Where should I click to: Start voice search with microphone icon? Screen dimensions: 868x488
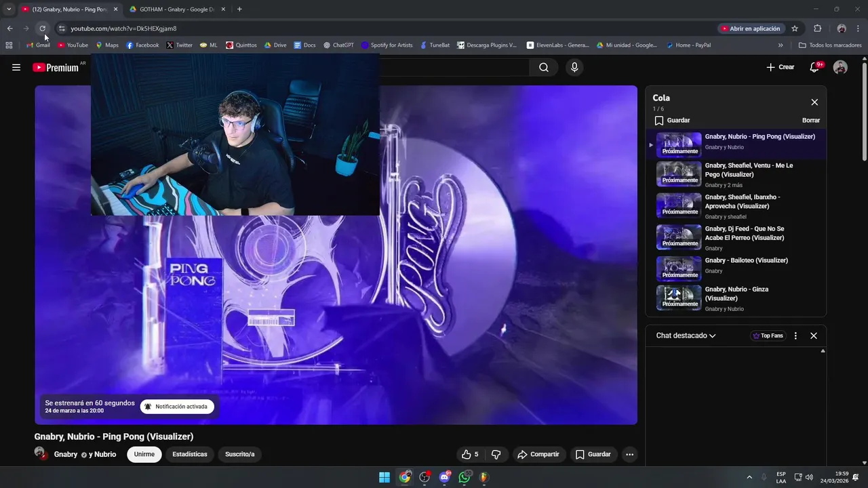pyautogui.click(x=574, y=67)
